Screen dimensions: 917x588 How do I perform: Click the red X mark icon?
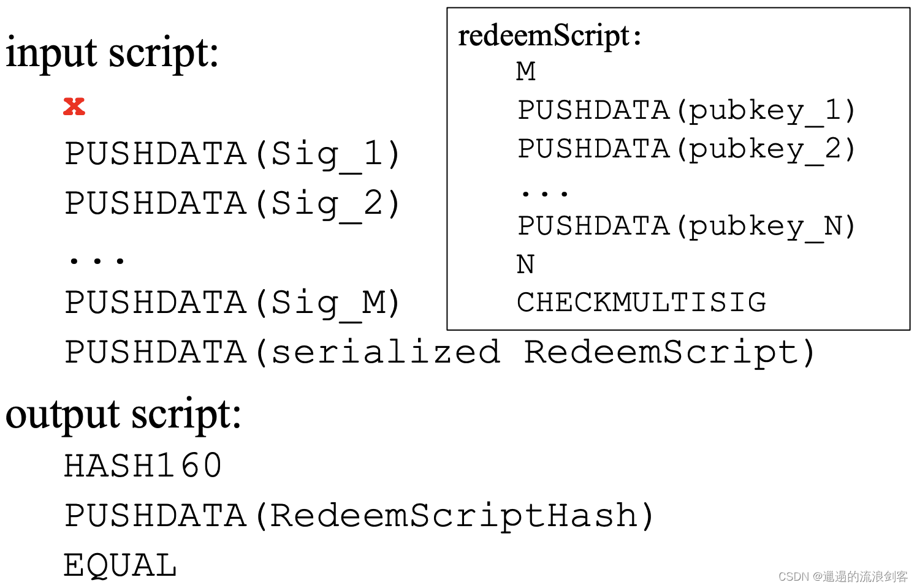click(x=74, y=107)
